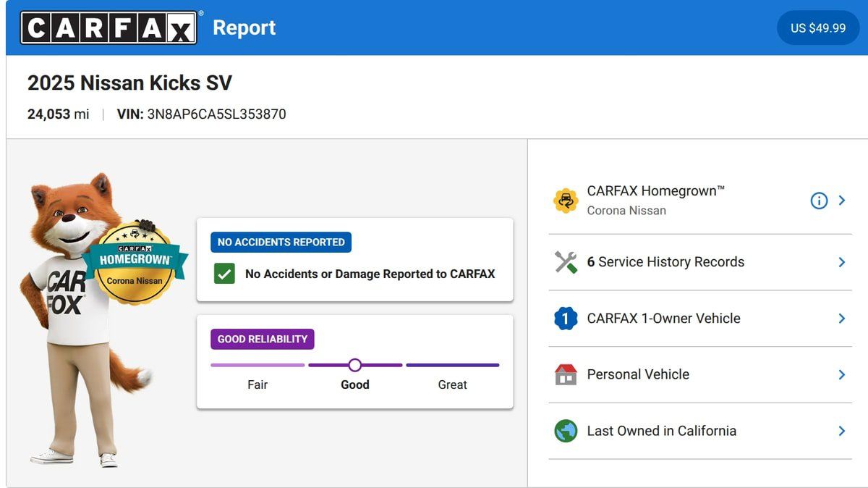The image size is (868, 488).
Task: Click the house Personal Vehicle icon
Action: point(566,374)
